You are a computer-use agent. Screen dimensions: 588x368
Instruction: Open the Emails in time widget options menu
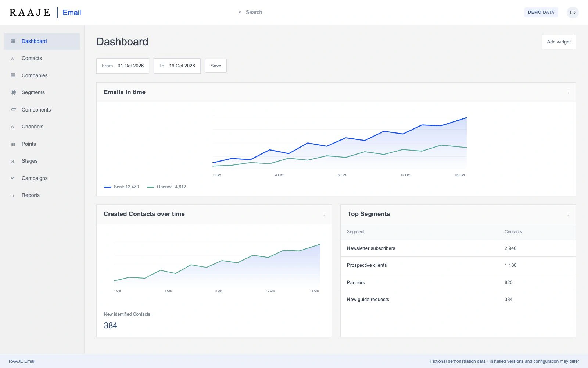click(568, 92)
